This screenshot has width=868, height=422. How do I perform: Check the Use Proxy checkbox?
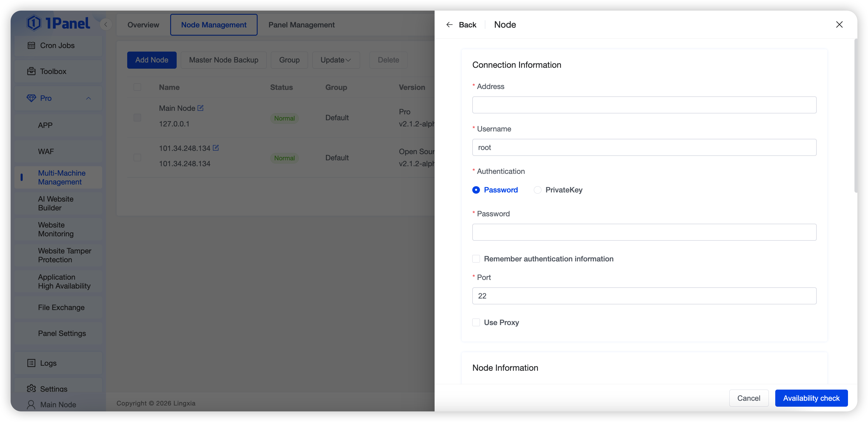pyautogui.click(x=476, y=322)
